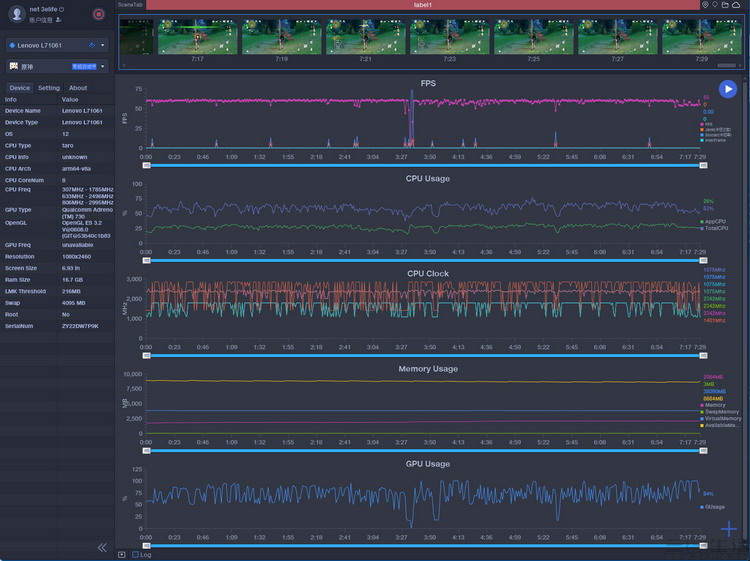The image size is (750, 561).
Task: Select the screenshot thumbnail at 7:17
Action: tap(198, 37)
